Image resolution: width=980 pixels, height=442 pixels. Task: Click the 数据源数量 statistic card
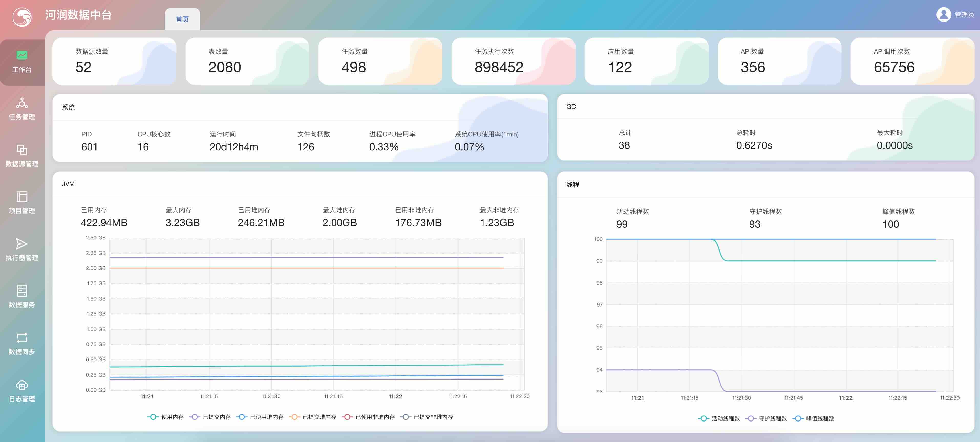(114, 61)
